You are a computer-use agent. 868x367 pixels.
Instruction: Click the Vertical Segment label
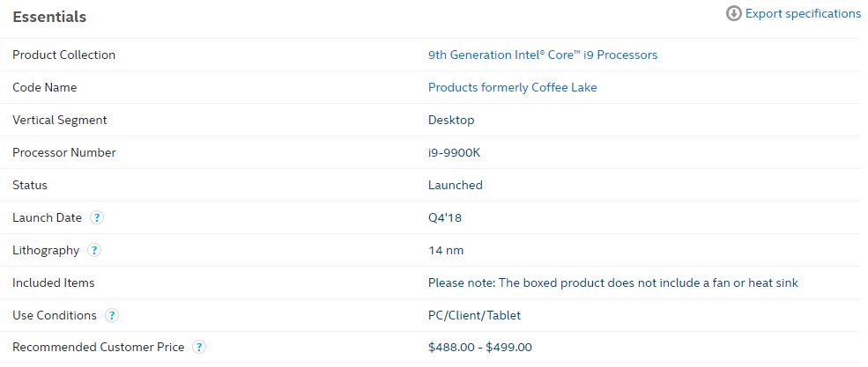click(x=60, y=120)
